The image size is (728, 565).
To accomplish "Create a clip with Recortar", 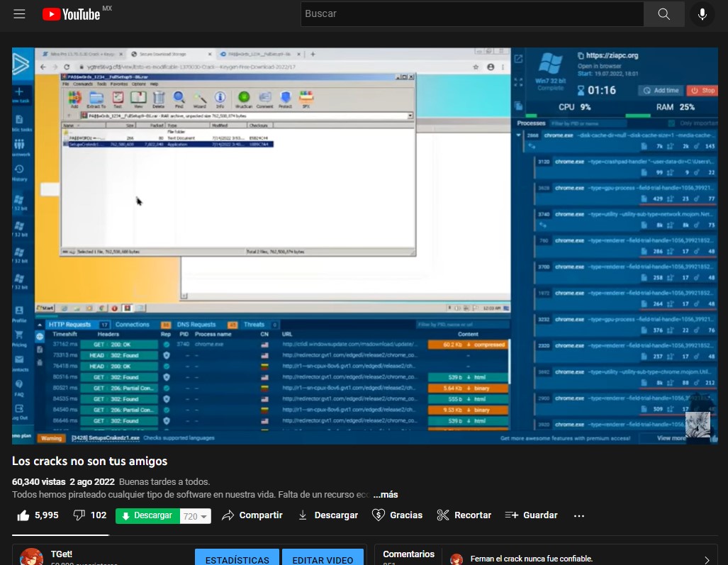I will point(464,515).
